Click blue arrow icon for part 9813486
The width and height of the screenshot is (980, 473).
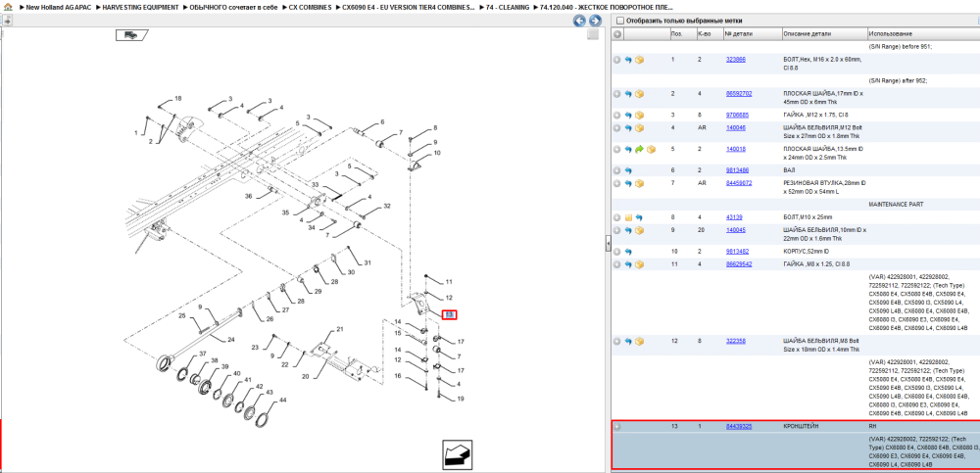pos(628,170)
